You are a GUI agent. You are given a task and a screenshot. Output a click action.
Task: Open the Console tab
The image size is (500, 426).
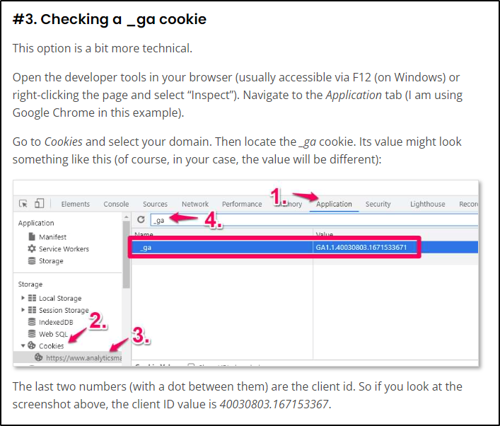(x=116, y=204)
